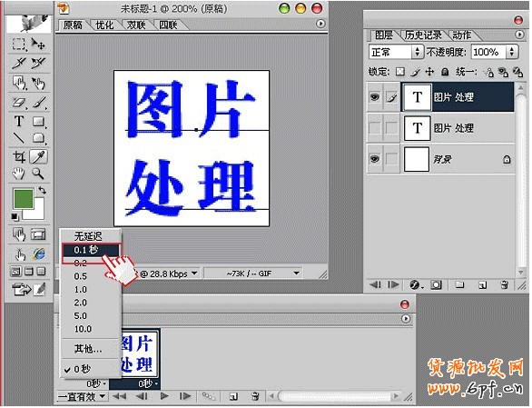The image size is (532, 408).
Task: Open the opacity 100% stepper arrows
Action: click(x=512, y=52)
